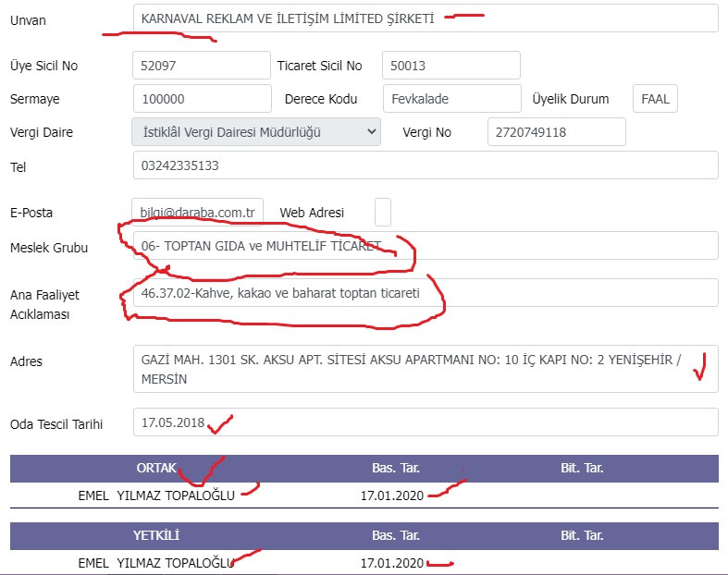Click Bas. Tar. header in YETKİLİ table
The height and width of the screenshot is (575, 728).
[396, 535]
